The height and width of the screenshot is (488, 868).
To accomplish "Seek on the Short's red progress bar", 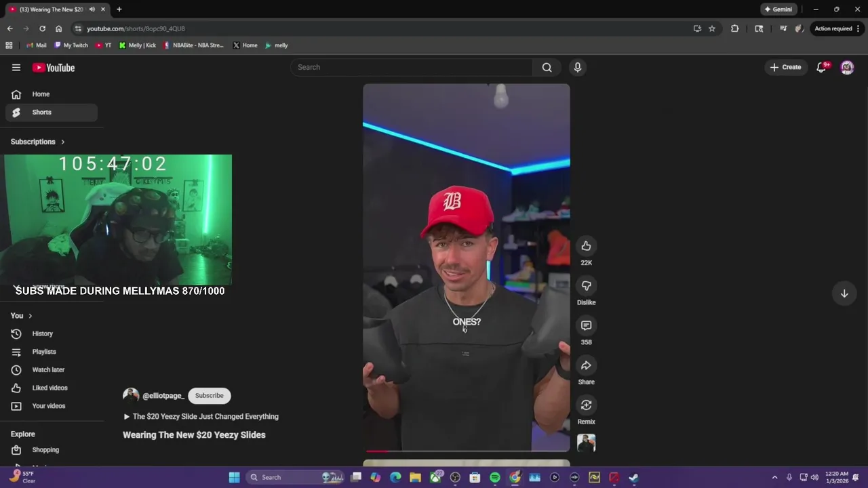I will (467, 451).
